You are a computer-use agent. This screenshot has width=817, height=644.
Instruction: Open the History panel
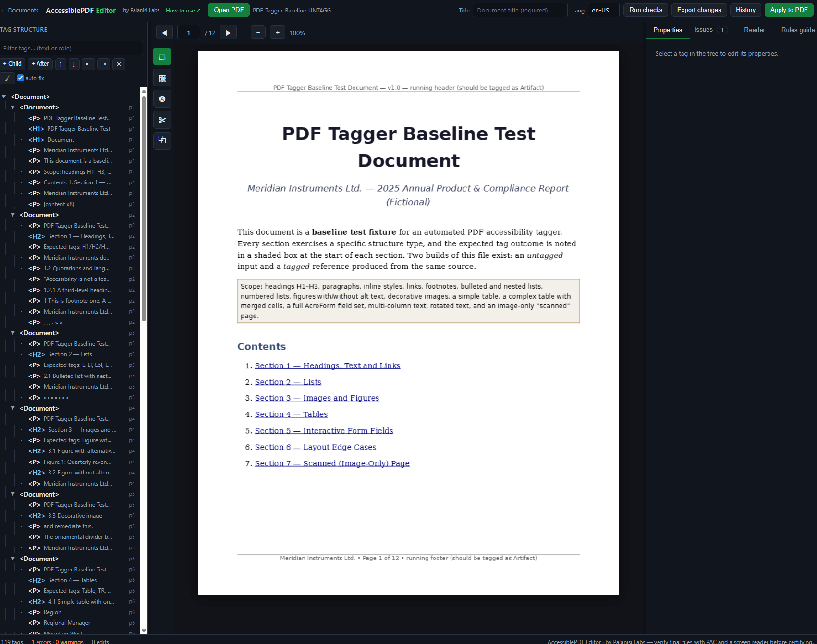745,10
